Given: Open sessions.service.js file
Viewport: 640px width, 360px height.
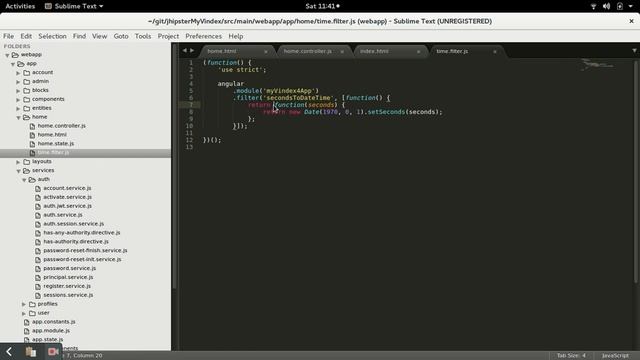Looking at the screenshot, I should [68, 295].
